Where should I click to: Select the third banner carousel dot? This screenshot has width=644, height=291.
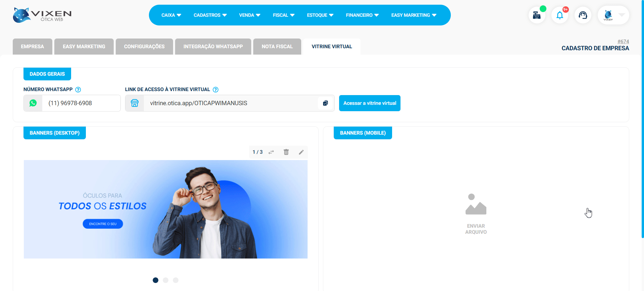tap(176, 280)
